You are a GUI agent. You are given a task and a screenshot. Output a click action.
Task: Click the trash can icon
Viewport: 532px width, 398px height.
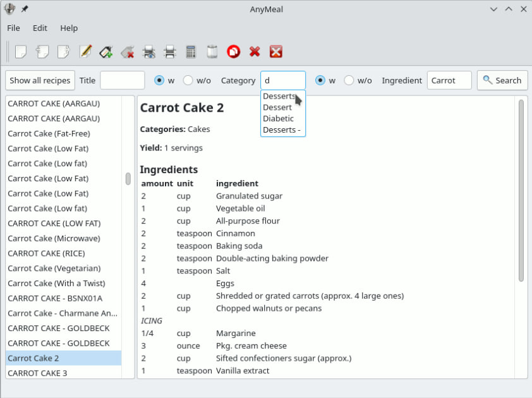212,52
